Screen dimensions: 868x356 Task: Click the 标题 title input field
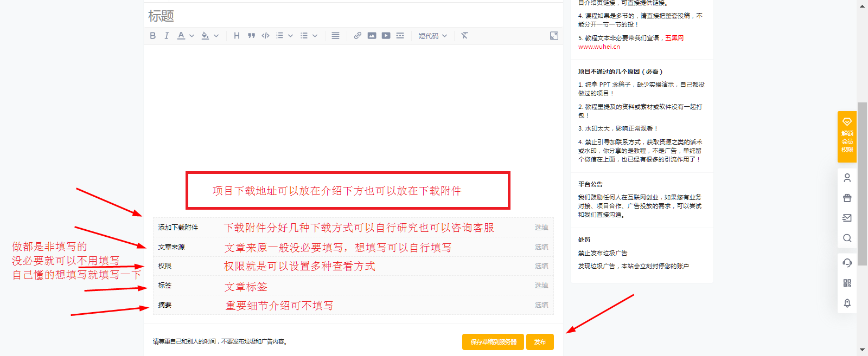coord(353,16)
